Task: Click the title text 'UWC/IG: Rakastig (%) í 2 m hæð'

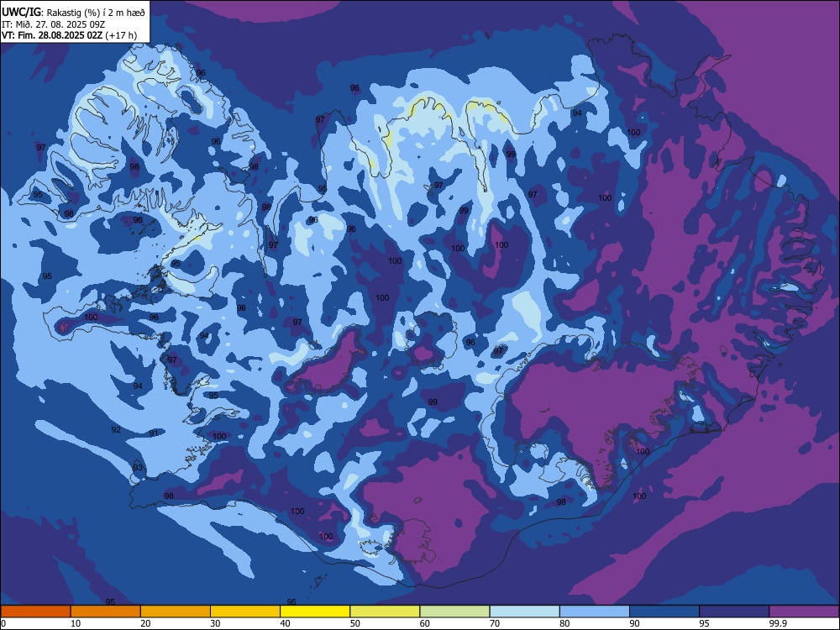Action: (x=73, y=13)
